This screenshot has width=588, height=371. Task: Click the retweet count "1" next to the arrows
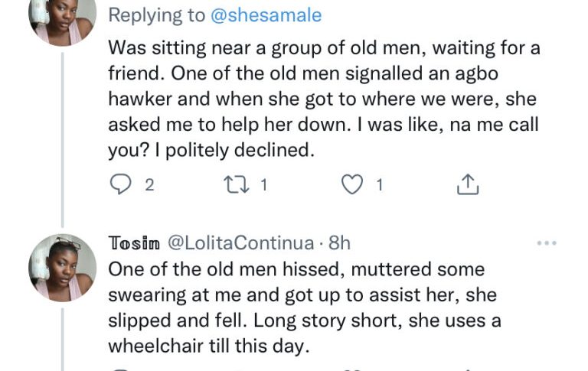(x=263, y=184)
